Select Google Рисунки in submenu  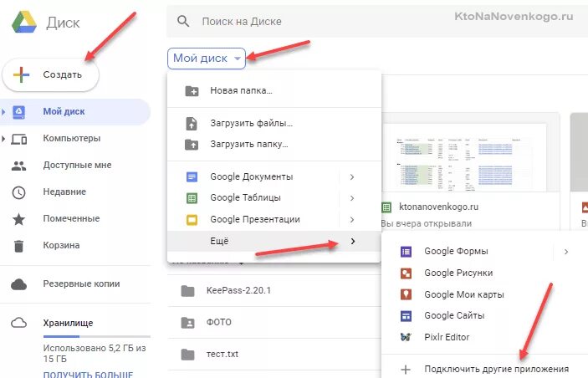pos(485,273)
